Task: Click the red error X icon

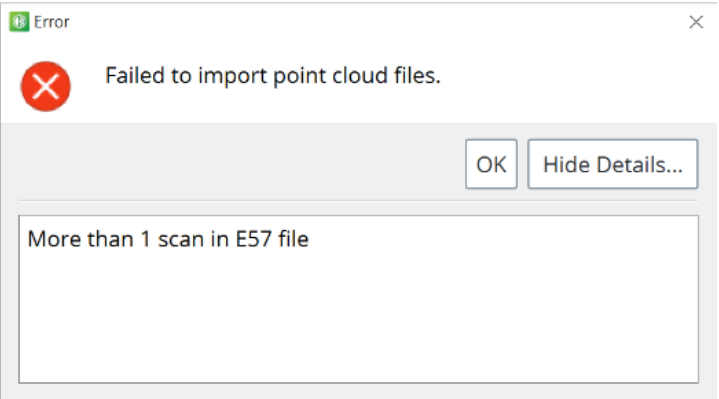Action: pos(45,86)
